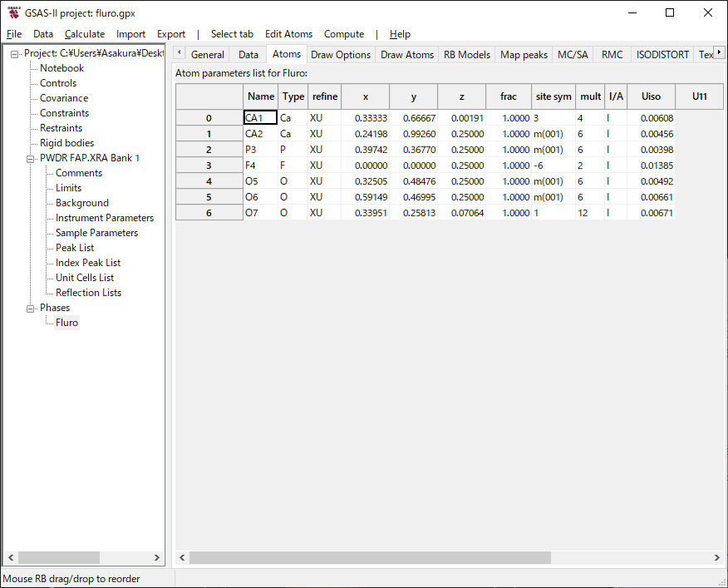Collapse the PWDR FAP.XRA Bank 1 node
Screen dimensions: 728x588
(31, 158)
